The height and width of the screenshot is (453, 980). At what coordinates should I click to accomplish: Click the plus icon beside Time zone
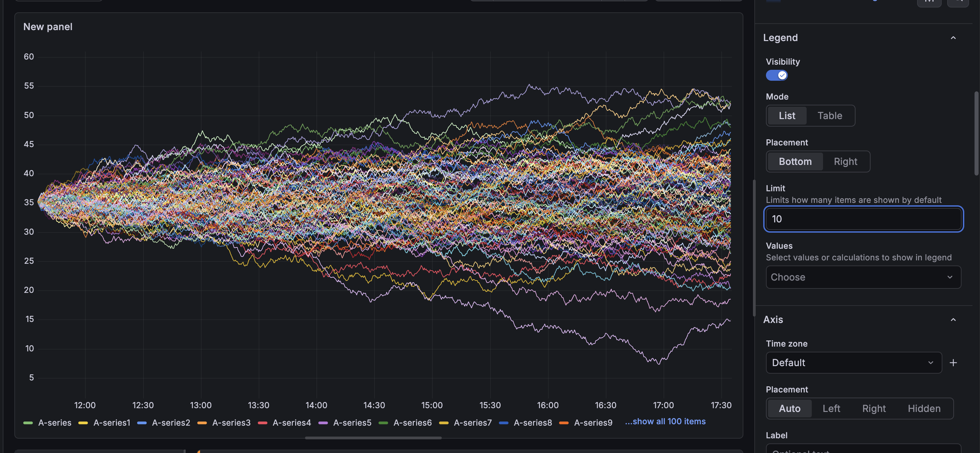tap(953, 363)
